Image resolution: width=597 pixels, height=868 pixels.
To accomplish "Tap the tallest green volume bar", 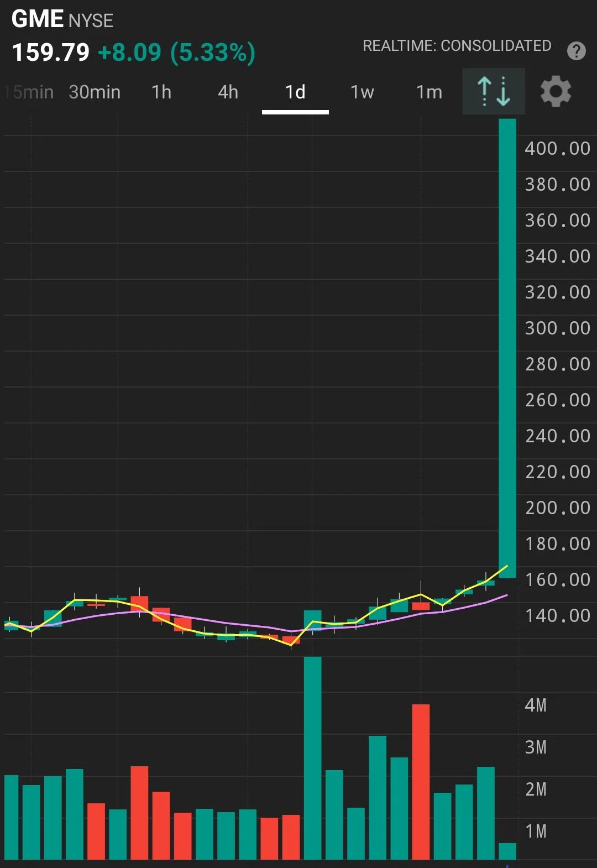I will pos(312,758).
